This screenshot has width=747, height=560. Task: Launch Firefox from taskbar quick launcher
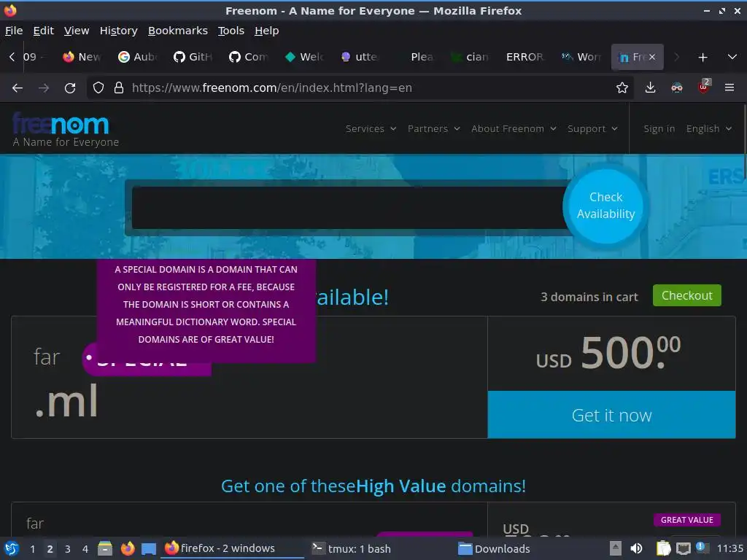(127, 548)
